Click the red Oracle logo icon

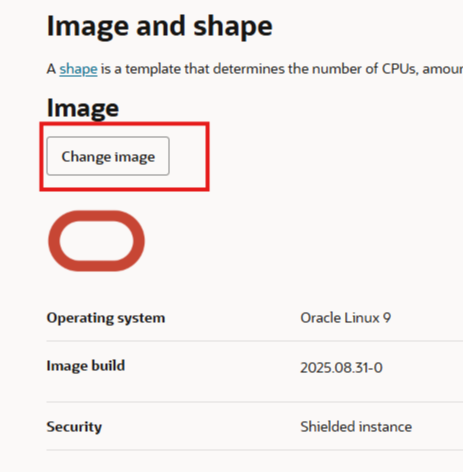(x=96, y=241)
